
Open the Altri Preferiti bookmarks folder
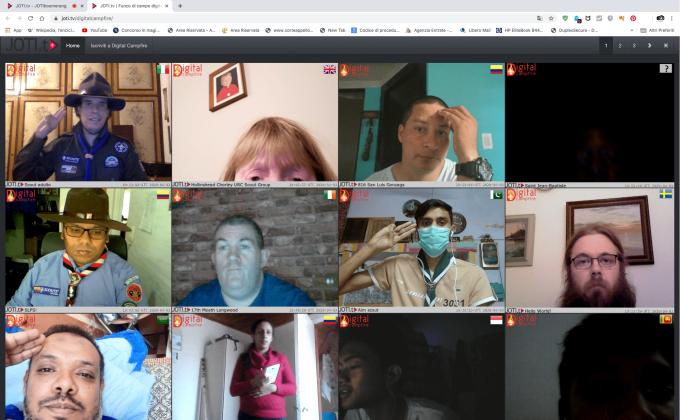[657, 30]
